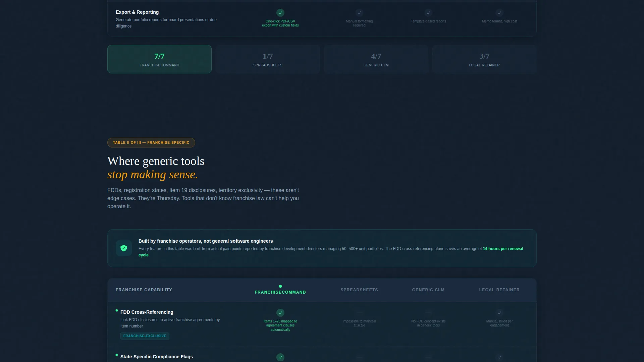
Task: Click Generic CLM checkmark in Export & Reporting row
Action: (428, 13)
